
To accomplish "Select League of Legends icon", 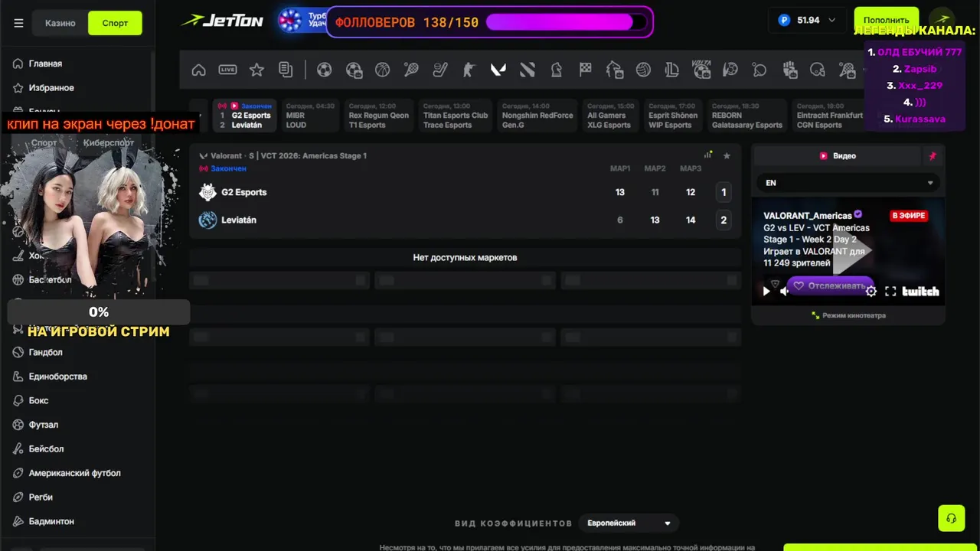I will click(x=672, y=70).
